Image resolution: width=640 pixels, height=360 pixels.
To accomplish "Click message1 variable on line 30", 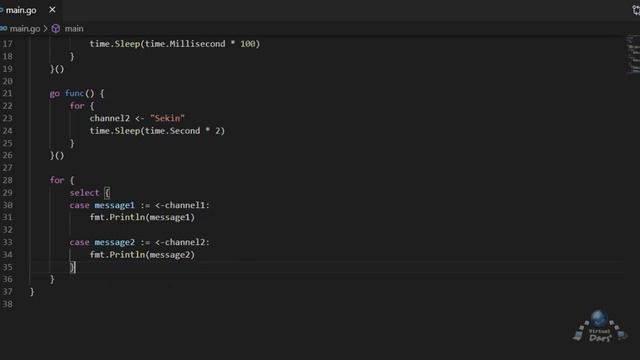I will click(114, 205).
